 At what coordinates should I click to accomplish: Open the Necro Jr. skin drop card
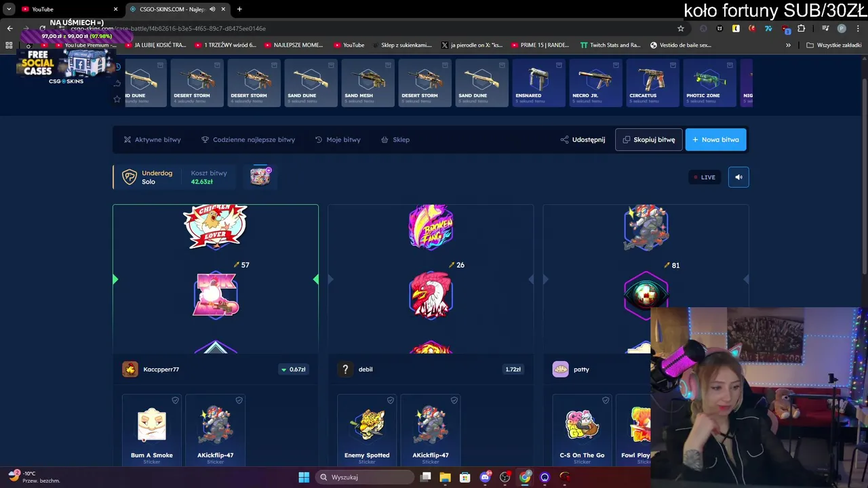(595, 83)
